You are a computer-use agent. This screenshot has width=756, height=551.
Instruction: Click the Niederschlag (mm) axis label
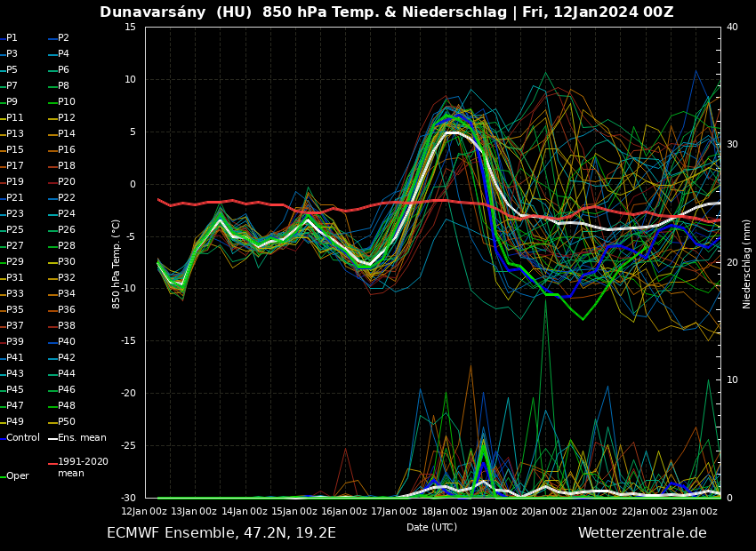pos(747,263)
